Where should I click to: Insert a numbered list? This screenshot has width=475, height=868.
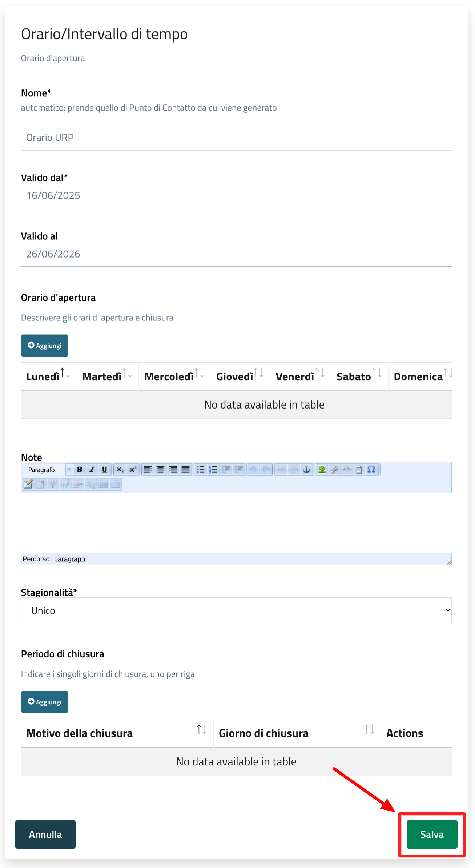tap(213, 470)
